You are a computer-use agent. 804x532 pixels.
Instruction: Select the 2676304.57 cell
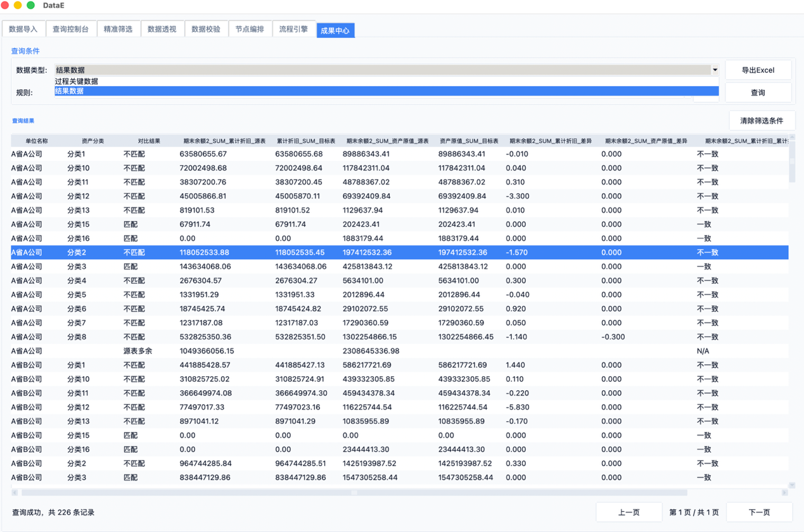pyautogui.click(x=201, y=281)
